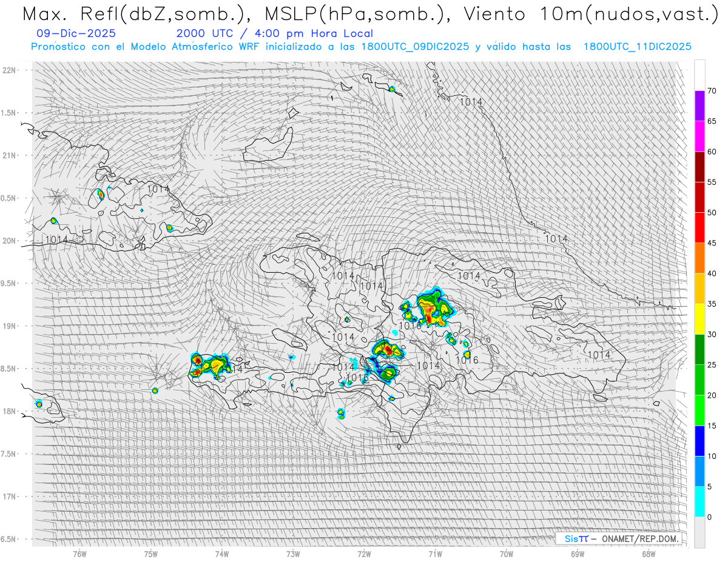Click the yellow 30–35 dBZ colorbar segment
Image resolution: width=728 pixels, height=562 pixels.
click(x=699, y=319)
